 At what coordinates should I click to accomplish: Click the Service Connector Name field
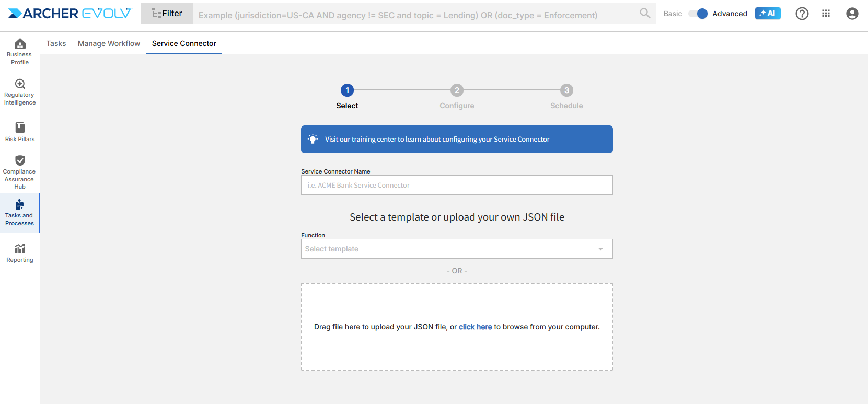pyautogui.click(x=457, y=185)
